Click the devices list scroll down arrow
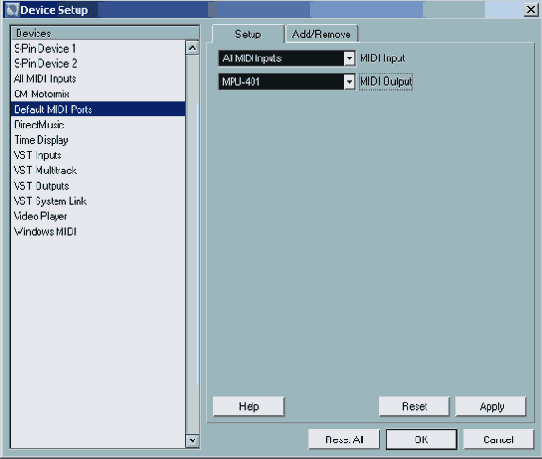This screenshot has height=459, width=542. pos(192,440)
